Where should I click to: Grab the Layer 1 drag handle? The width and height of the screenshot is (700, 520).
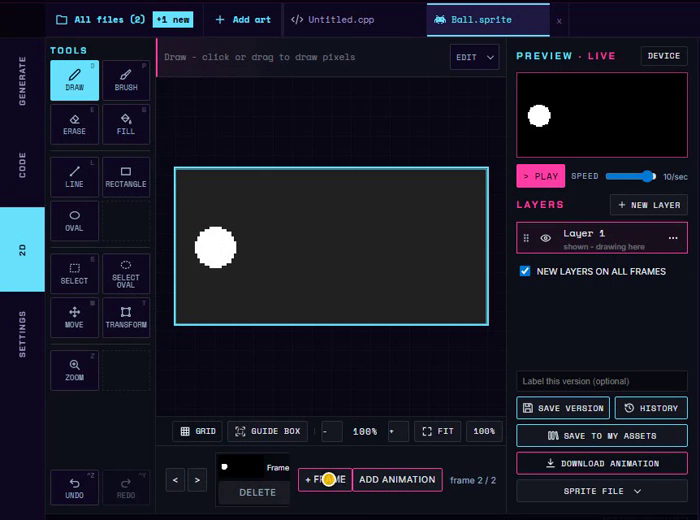click(526, 238)
